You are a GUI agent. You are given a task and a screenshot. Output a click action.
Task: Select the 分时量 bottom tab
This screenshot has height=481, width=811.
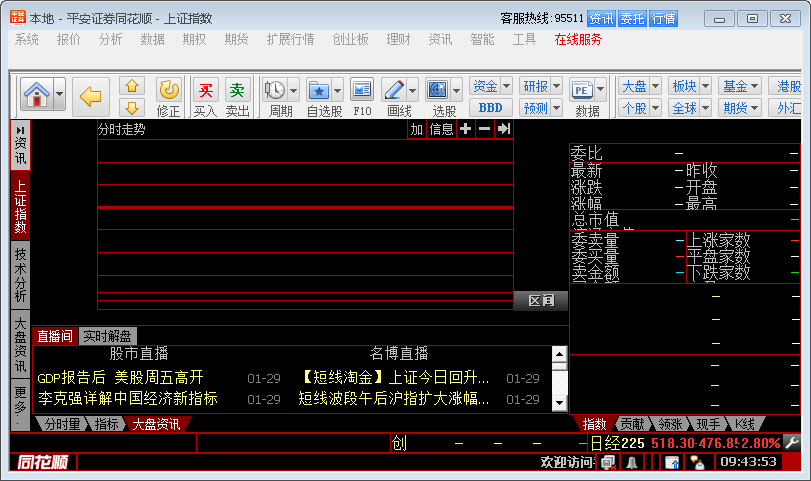pos(62,424)
